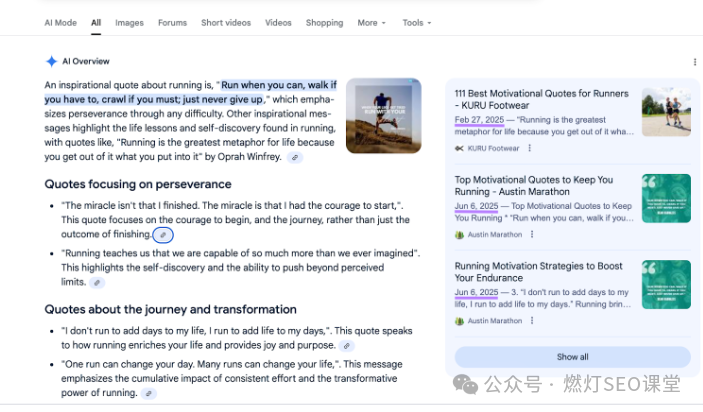
Task: Open the three-dot menu beside KURU Footwear
Action: point(530,148)
